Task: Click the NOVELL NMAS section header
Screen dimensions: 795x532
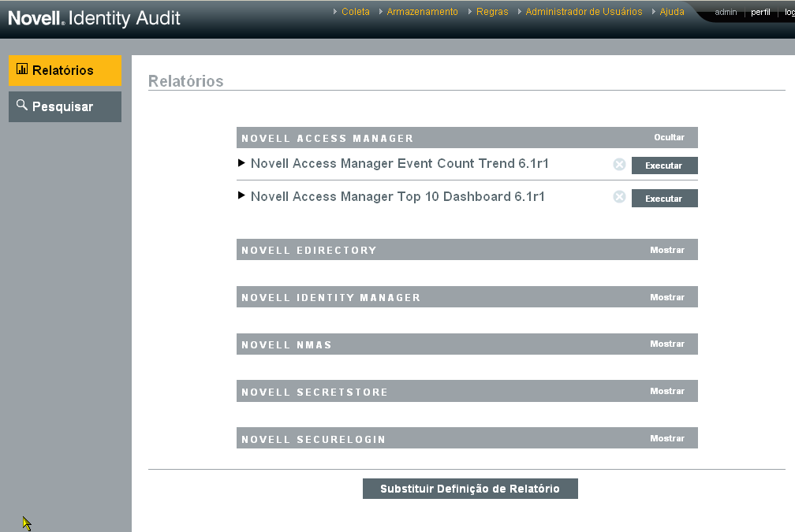Action: (467, 344)
